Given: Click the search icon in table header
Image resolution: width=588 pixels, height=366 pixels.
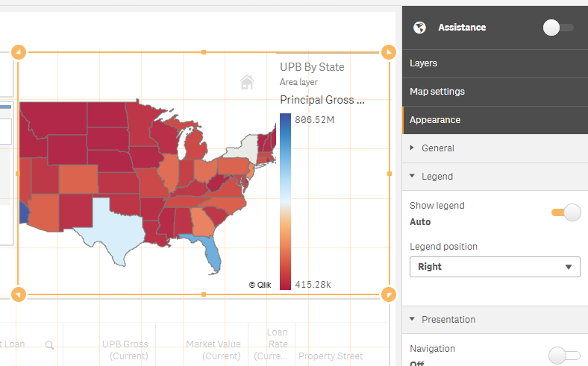Looking at the screenshot, I should pyautogui.click(x=49, y=345).
